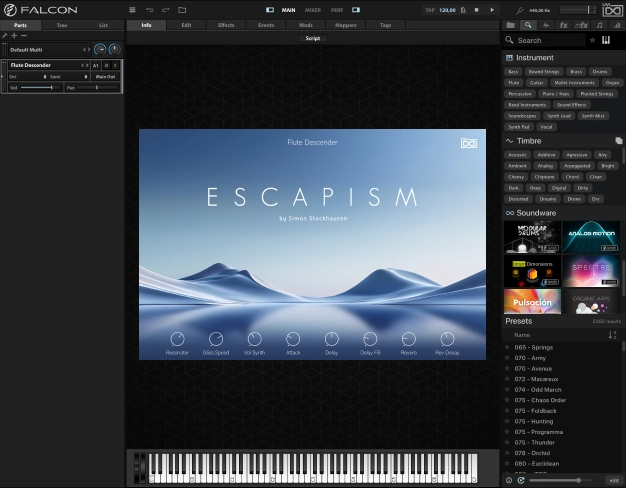Switch to the Tree tab
Viewport: 626px width, 488px height.
click(x=62, y=24)
